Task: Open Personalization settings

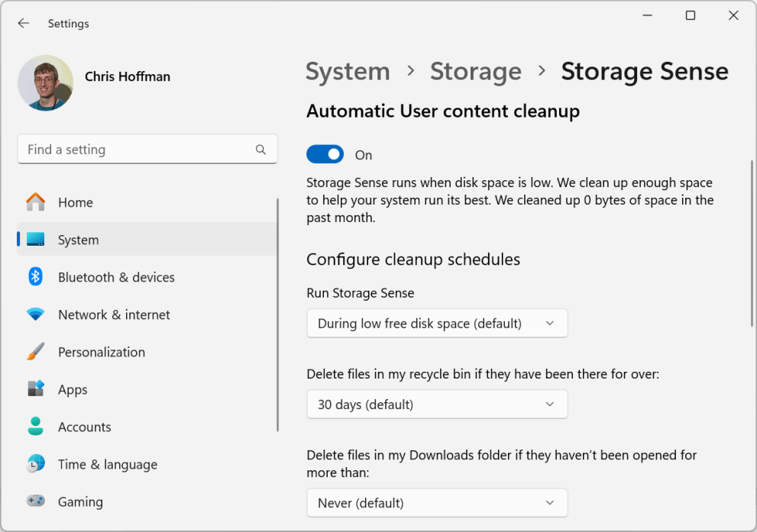Action: tap(147, 352)
